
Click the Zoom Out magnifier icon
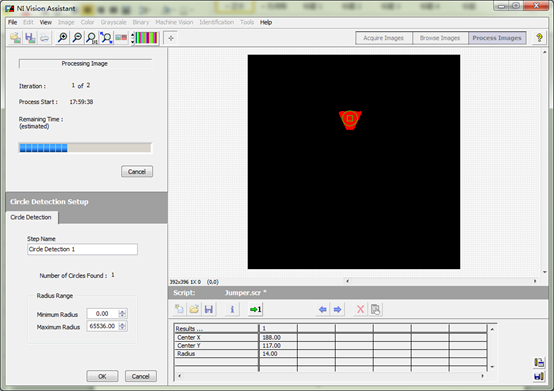pos(77,38)
